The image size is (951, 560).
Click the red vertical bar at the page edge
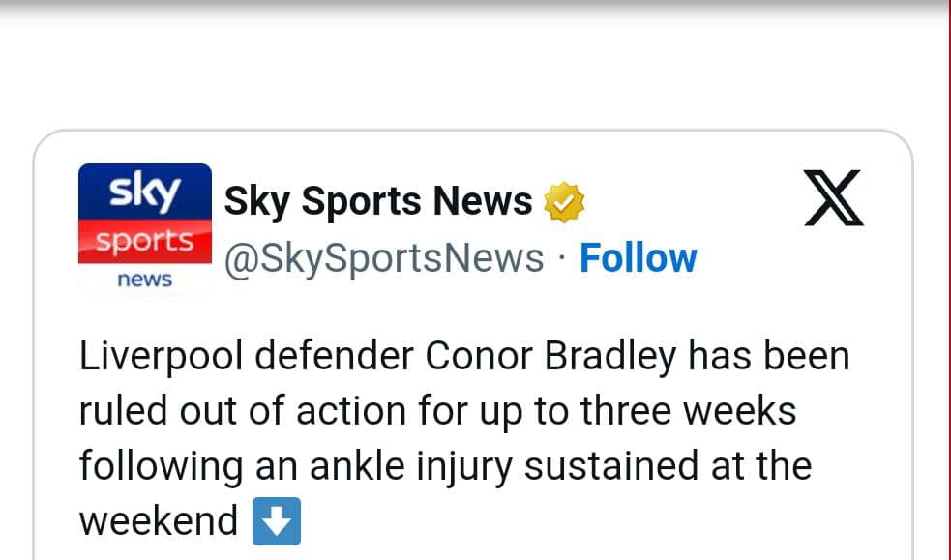tap(948, 280)
